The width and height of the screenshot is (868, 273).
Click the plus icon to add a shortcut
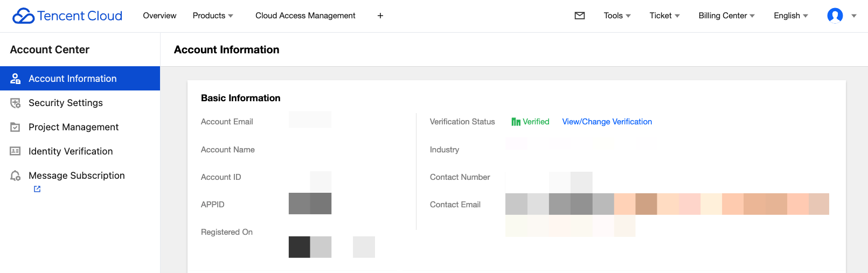click(380, 16)
